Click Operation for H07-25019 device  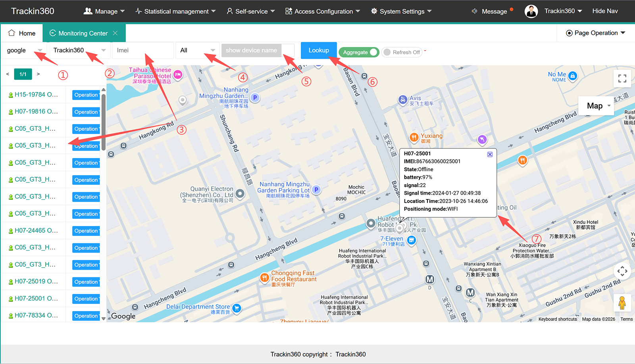point(86,282)
